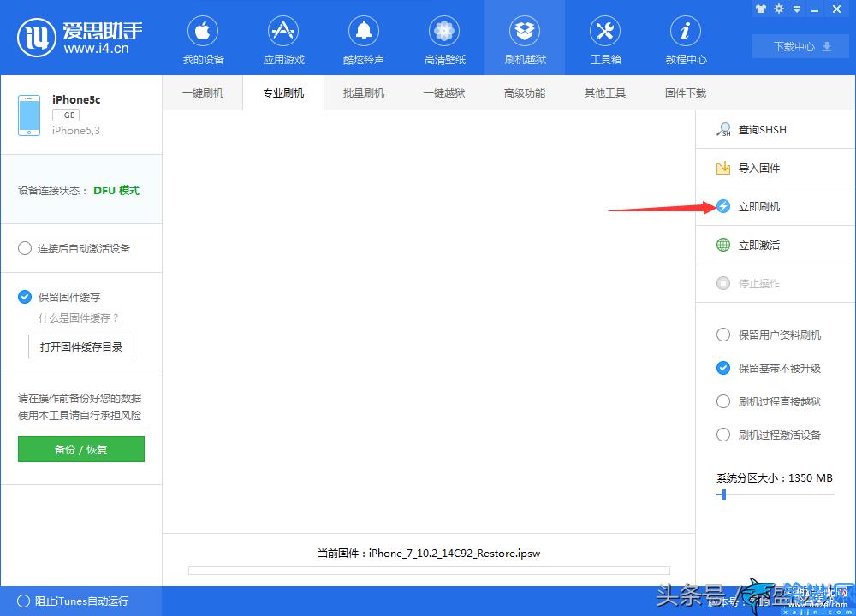Open 教程中心 info icon

(x=686, y=31)
